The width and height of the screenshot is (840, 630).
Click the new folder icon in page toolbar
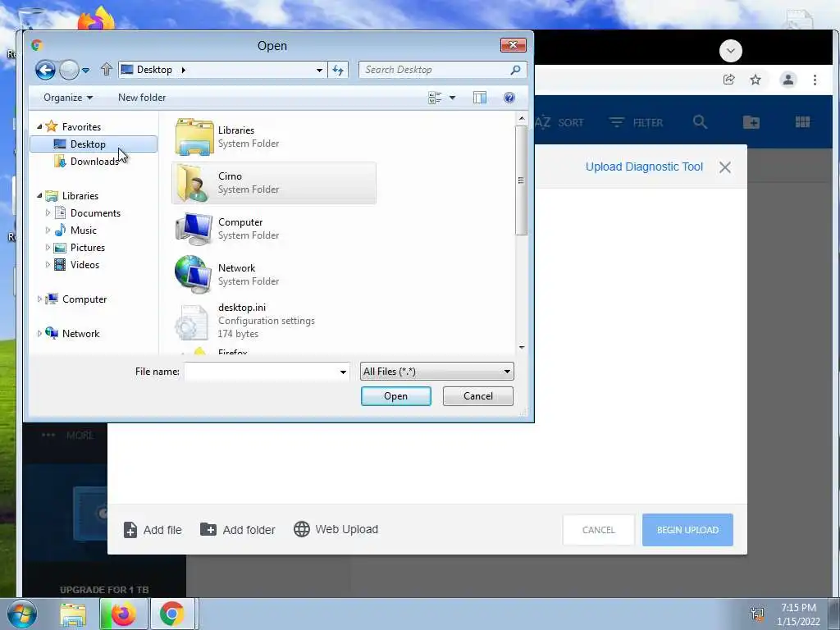click(x=751, y=122)
